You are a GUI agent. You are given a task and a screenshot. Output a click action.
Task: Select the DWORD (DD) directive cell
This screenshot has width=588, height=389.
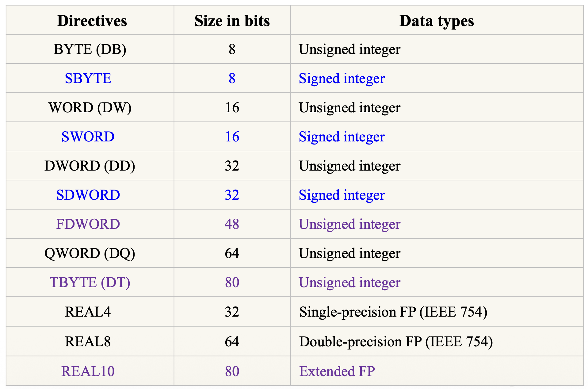click(x=90, y=166)
